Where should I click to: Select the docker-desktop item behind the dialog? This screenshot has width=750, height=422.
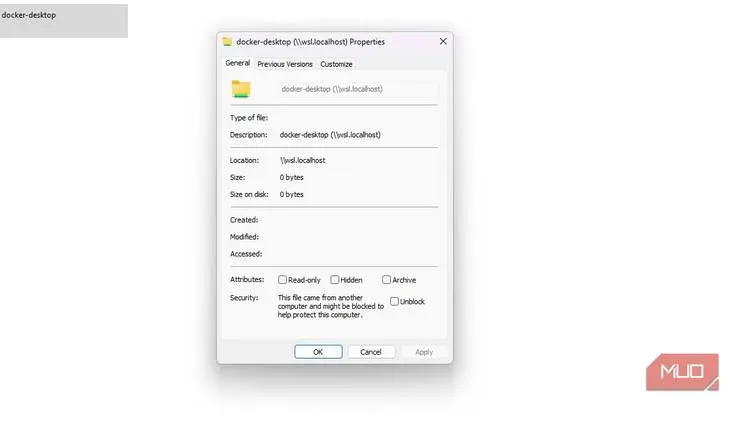(64, 21)
